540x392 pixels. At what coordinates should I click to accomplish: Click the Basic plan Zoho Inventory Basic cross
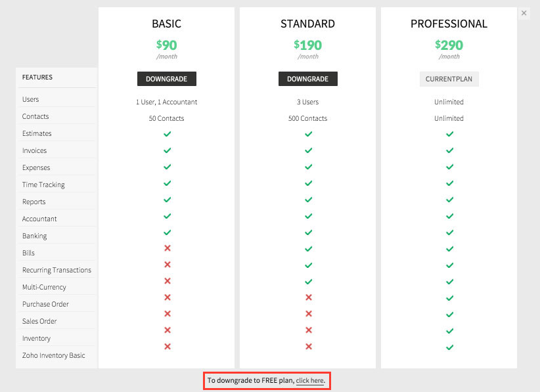168,347
